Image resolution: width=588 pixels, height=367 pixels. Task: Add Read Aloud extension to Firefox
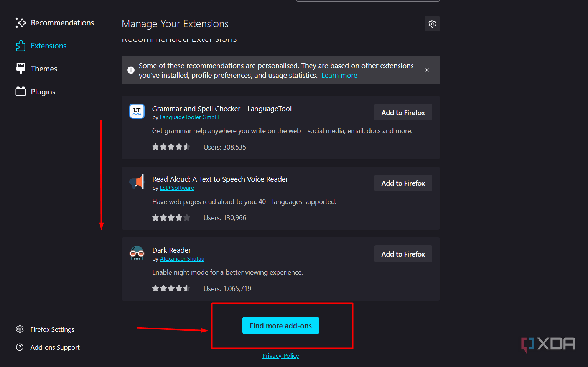point(403,183)
